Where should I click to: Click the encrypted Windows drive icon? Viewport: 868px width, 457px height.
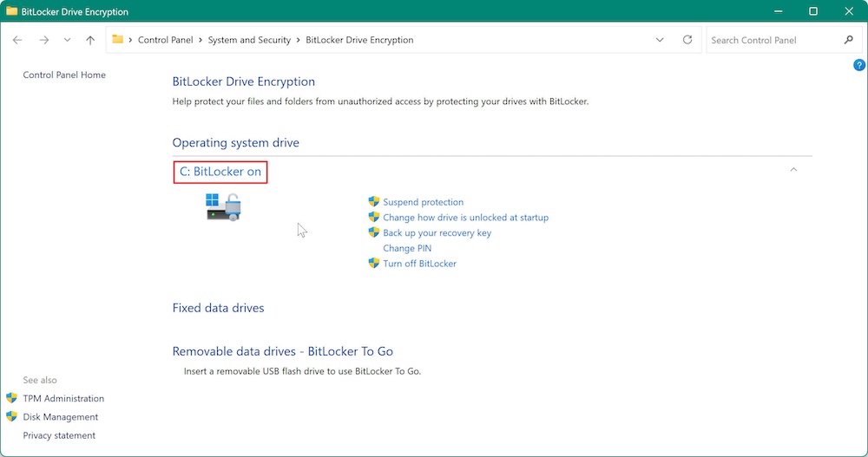pyautogui.click(x=224, y=207)
